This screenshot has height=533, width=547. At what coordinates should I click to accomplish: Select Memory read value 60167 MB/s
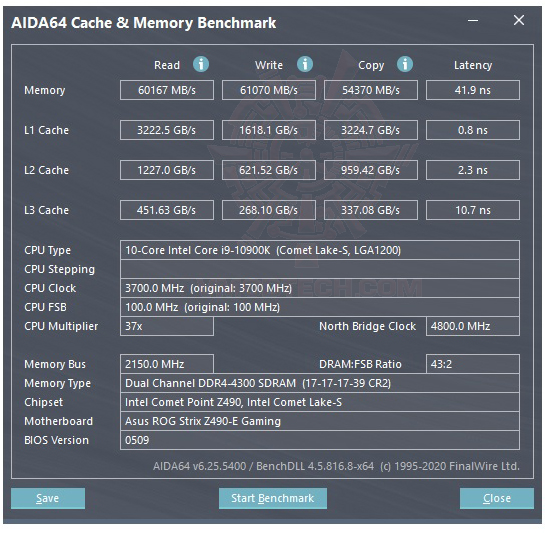167,90
